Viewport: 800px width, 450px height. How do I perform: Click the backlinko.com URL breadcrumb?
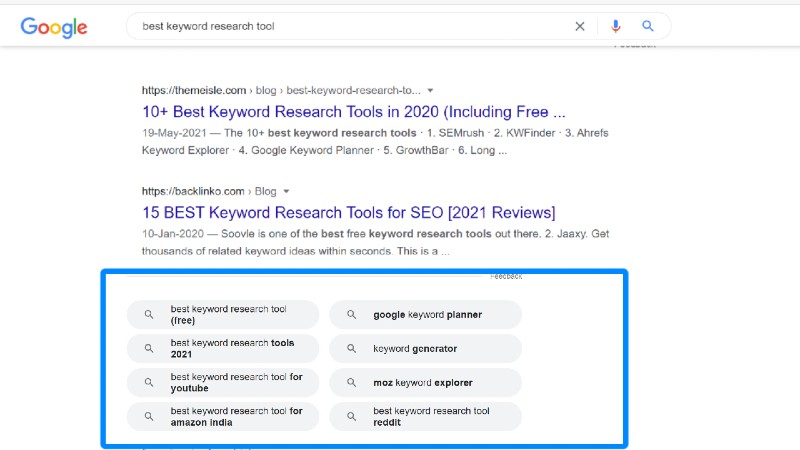[x=209, y=191]
